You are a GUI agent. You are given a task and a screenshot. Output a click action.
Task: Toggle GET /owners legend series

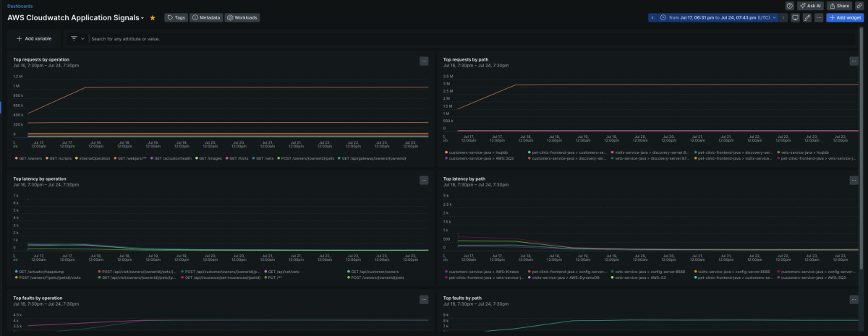pos(27,158)
